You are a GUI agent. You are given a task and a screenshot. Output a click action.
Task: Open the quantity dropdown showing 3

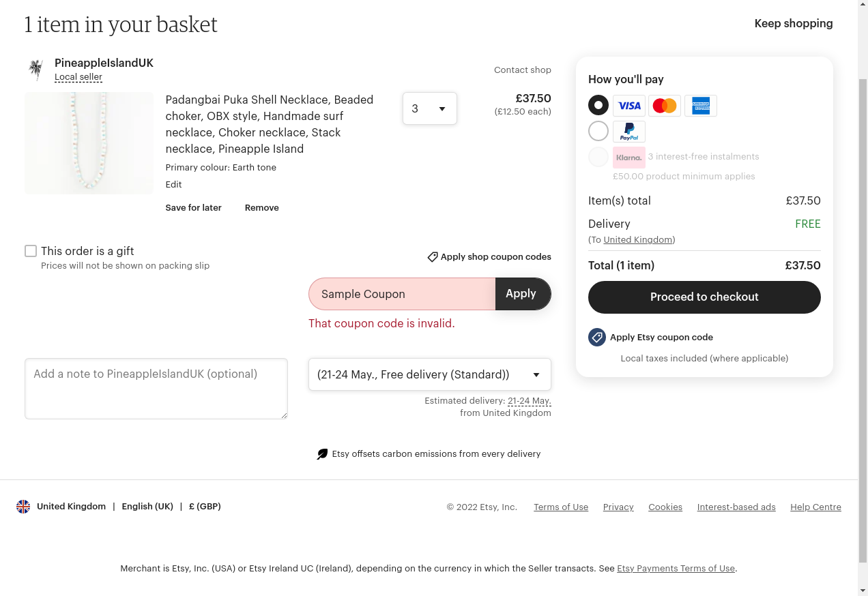[x=430, y=108]
